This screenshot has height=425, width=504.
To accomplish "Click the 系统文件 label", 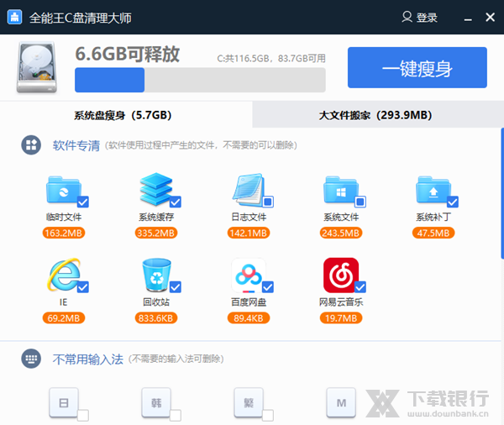I will pyautogui.click(x=341, y=217).
